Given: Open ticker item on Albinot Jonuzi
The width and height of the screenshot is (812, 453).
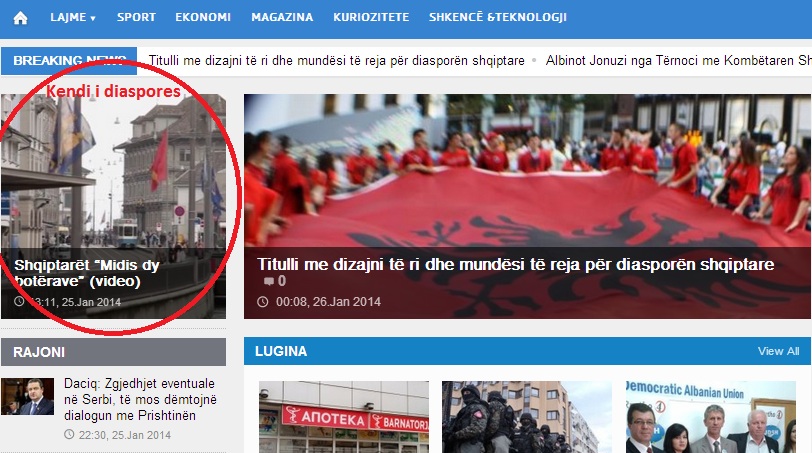Looking at the screenshot, I should (678, 61).
